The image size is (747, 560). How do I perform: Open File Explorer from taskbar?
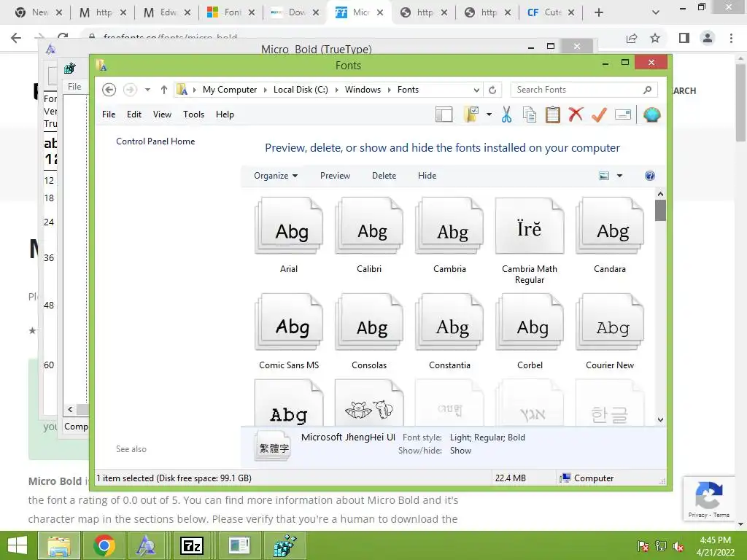(x=59, y=545)
